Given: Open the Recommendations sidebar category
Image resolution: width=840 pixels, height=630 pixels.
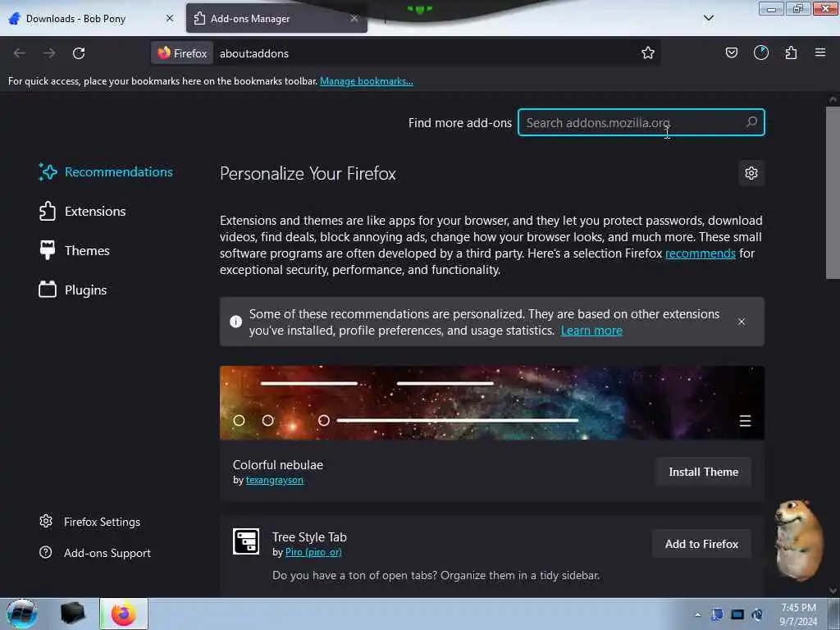Looking at the screenshot, I should [x=106, y=172].
